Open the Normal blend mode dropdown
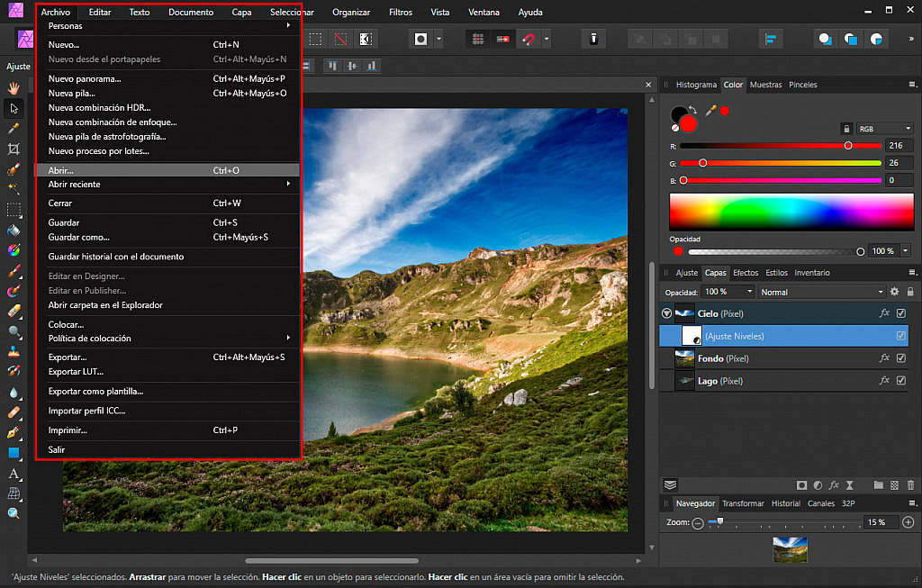The height and width of the screenshot is (588, 922). [x=821, y=292]
